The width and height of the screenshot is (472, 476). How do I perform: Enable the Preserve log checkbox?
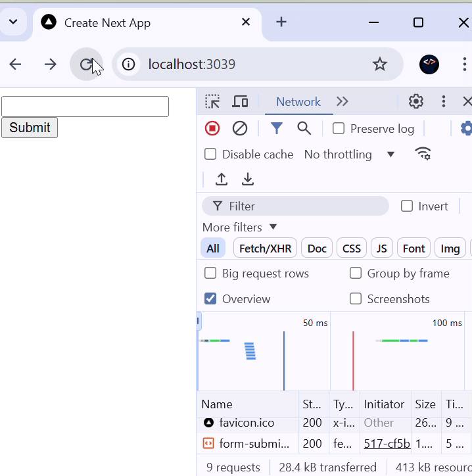pos(339,129)
